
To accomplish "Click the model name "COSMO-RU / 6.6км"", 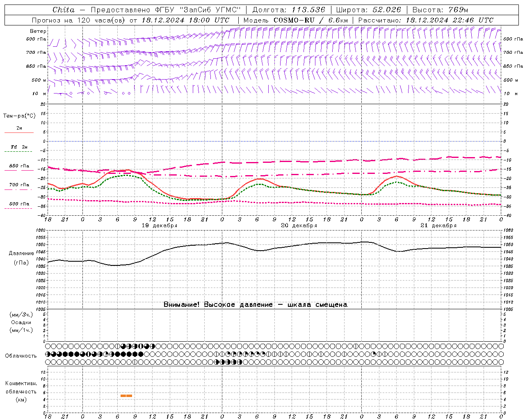I will 310,20.
